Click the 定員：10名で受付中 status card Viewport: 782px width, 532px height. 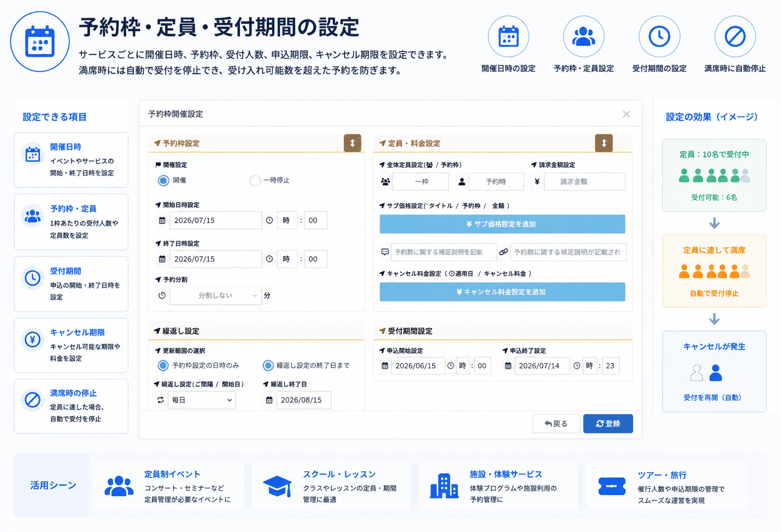(x=714, y=175)
